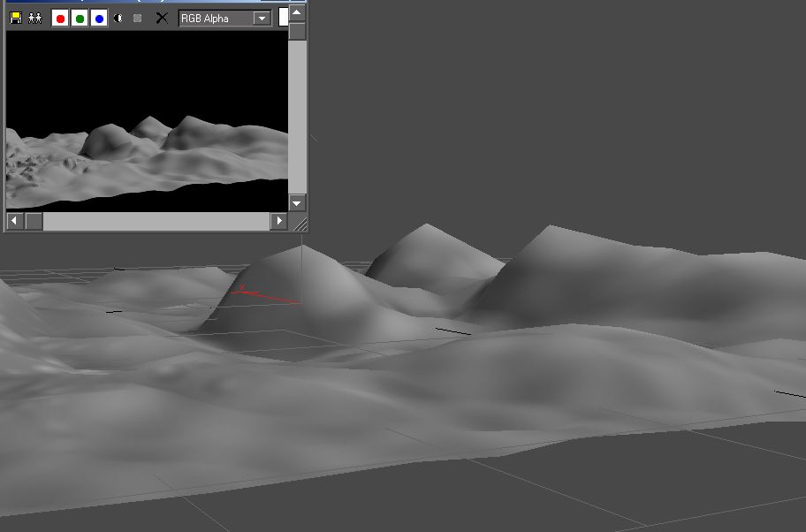Click the vertical scrollbar up arrow
The height and width of the screenshot is (532, 806).
[297, 12]
